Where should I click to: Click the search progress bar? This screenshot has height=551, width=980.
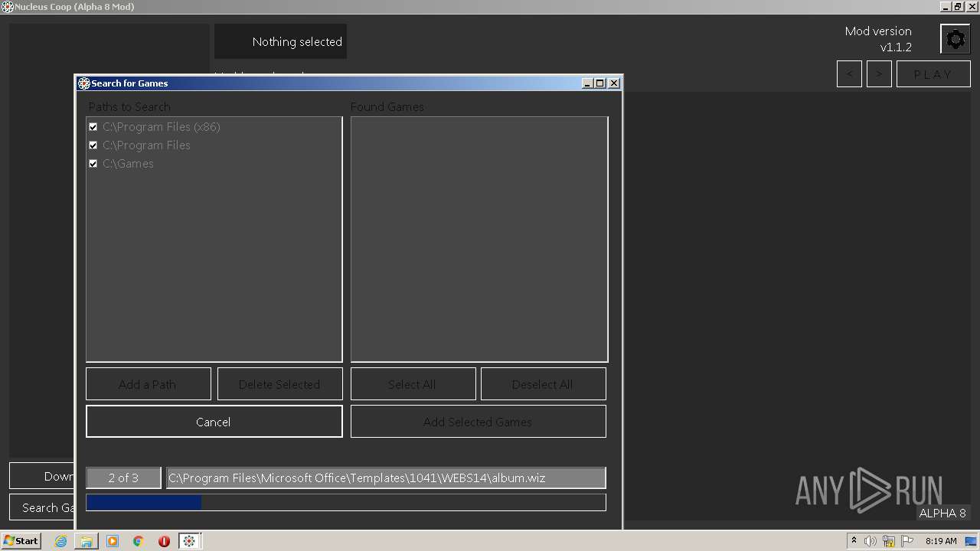346,502
